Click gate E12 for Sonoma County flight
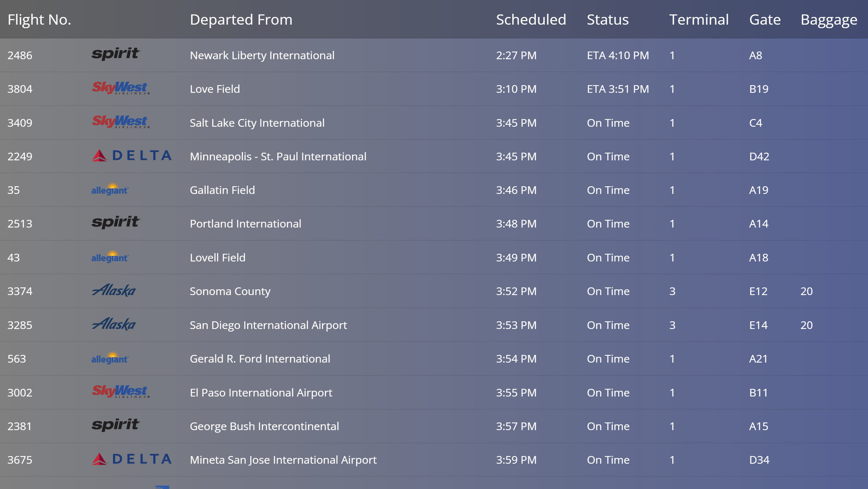 [x=758, y=291]
